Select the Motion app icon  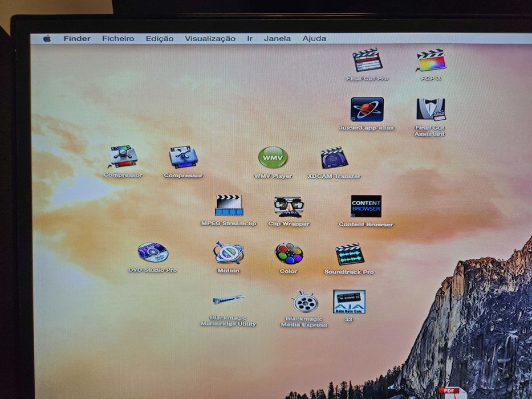click(x=229, y=253)
